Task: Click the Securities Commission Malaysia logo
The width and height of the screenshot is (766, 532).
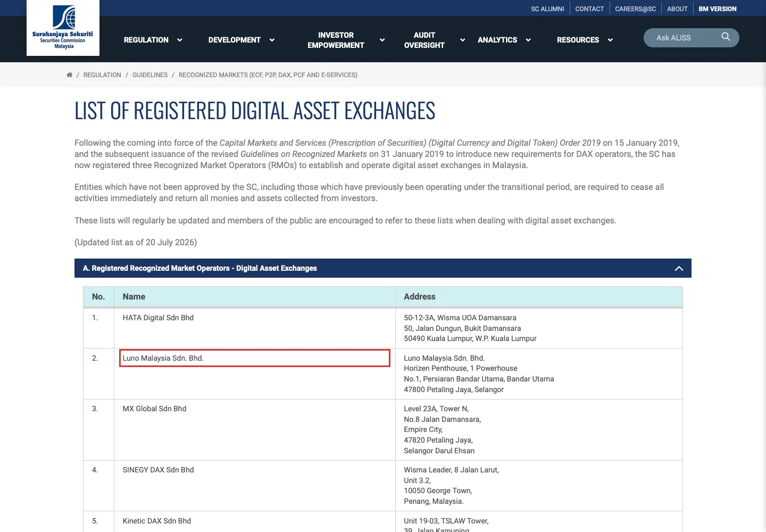Action: (x=63, y=28)
